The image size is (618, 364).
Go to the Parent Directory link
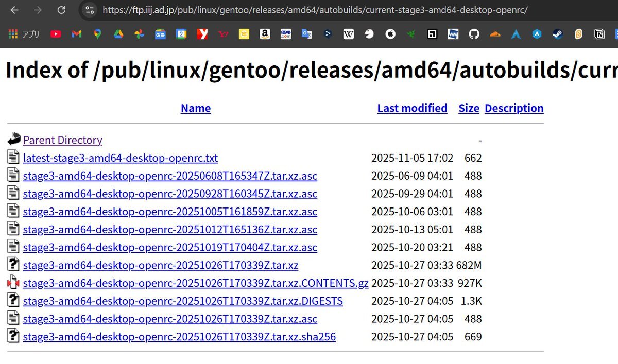[x=62, y=140]
